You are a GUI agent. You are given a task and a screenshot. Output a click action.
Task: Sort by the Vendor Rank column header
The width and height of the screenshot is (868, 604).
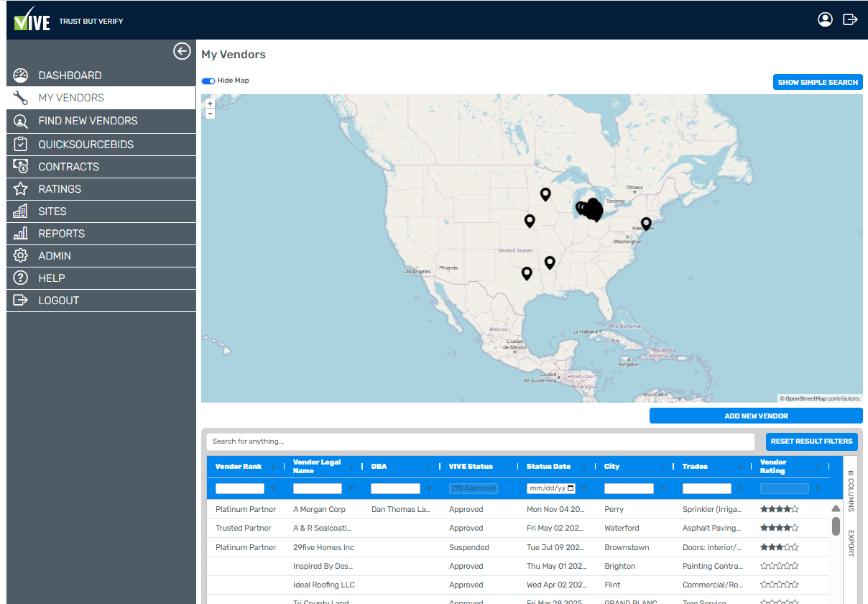tap(239, 467)
